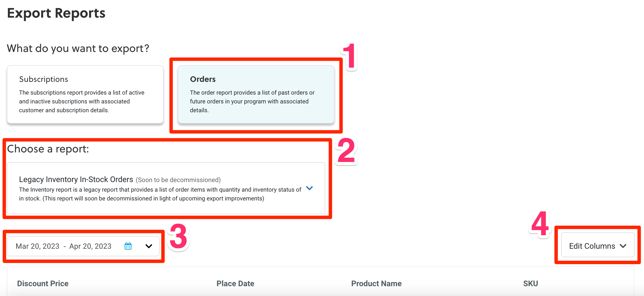Open the Edit Columns dropdown

click(x=597, y=246)
